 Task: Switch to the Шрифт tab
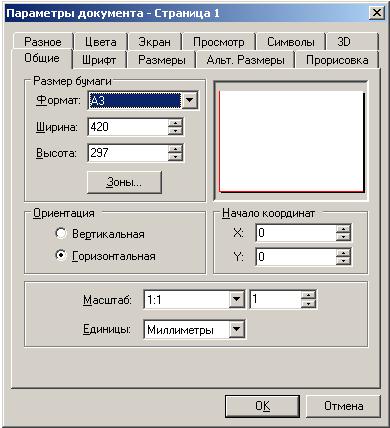pyautogui.click(x=99, y=60)
